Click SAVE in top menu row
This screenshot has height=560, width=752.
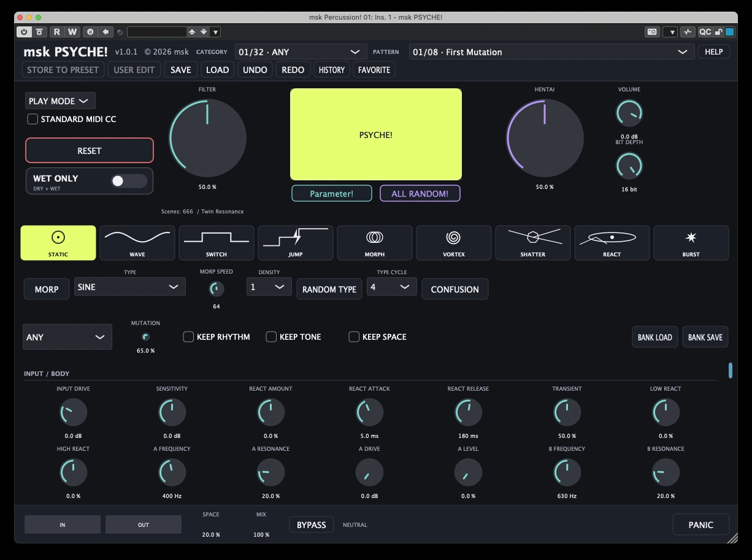181,70
